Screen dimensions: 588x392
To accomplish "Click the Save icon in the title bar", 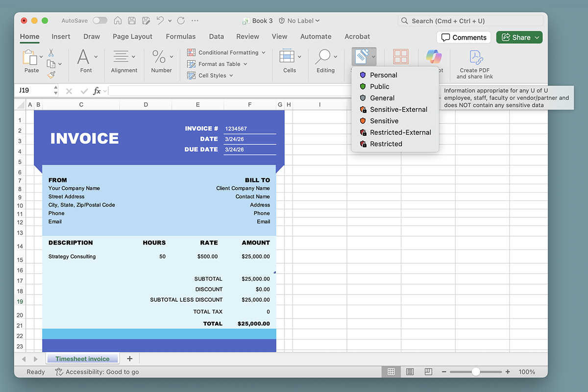I will click(131, 21).
